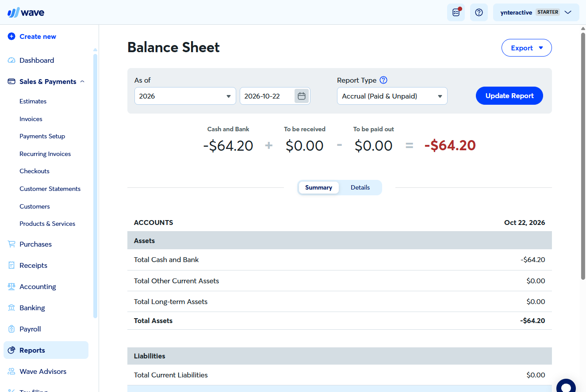This screenshot has height=392, width=586.
Task: Click the Banking building icon
Action: tap(11, 308)
